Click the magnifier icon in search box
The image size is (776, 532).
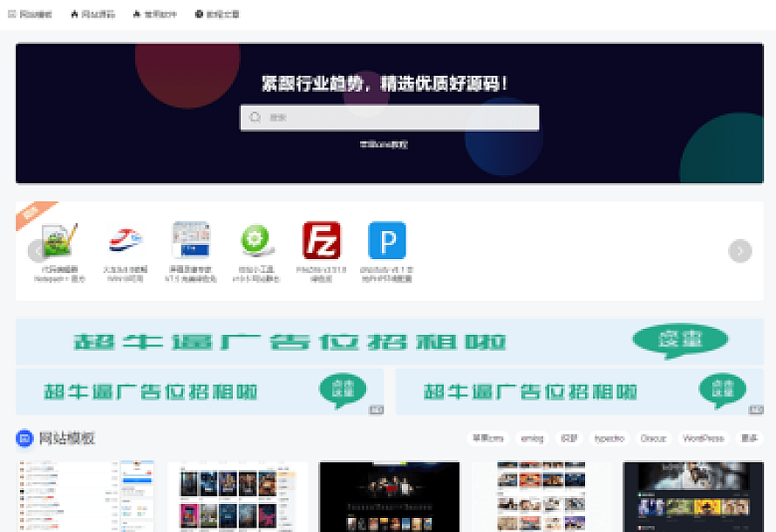pos(255,118)
